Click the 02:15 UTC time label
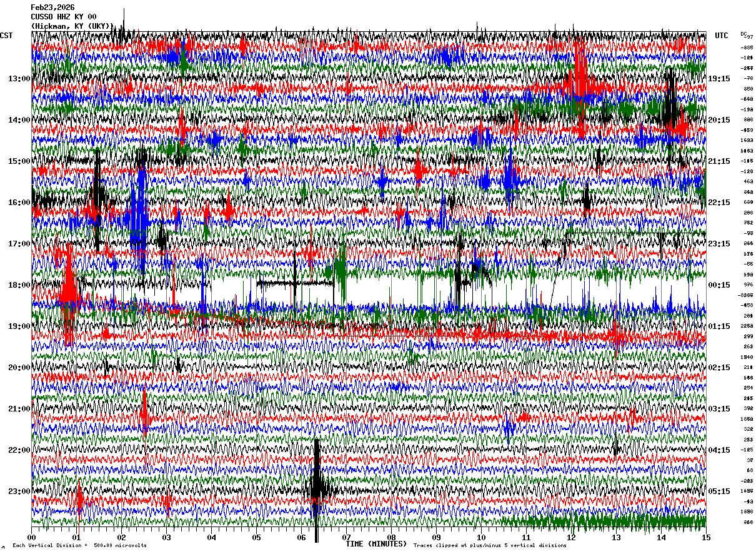This screenshot has height=554, width=756. pyautogui.click(x=719, y=368)
